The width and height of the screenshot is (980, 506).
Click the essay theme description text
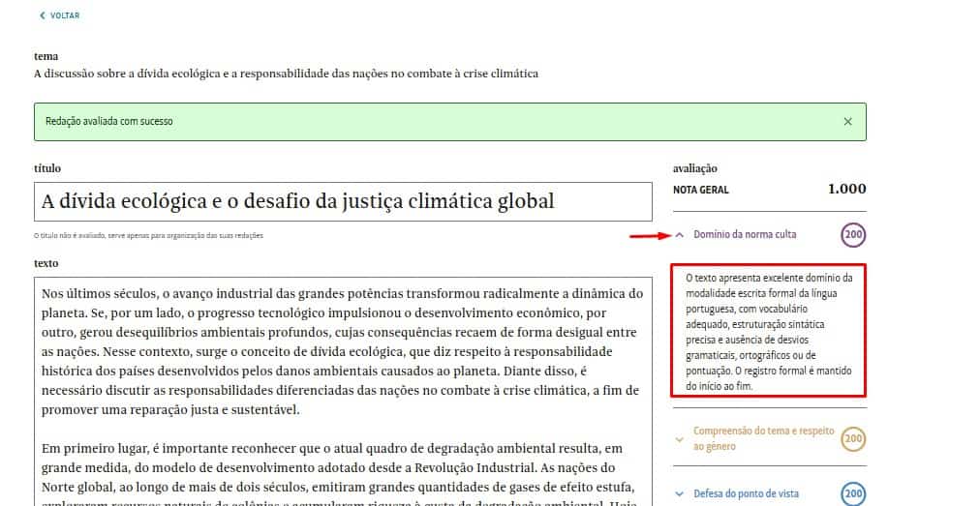pos(286,74)
